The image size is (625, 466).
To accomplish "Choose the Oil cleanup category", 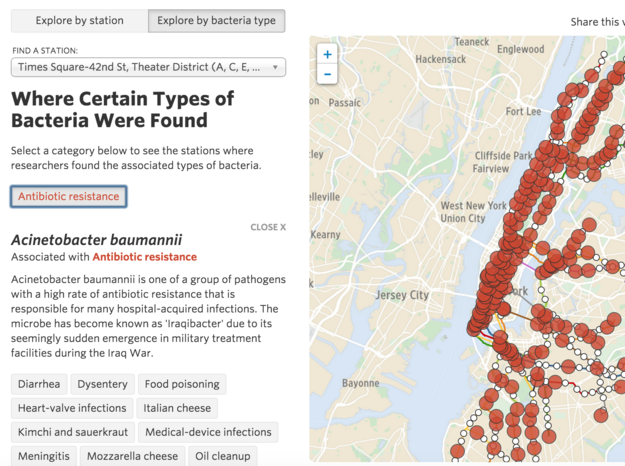I will [x=223, y=456].
